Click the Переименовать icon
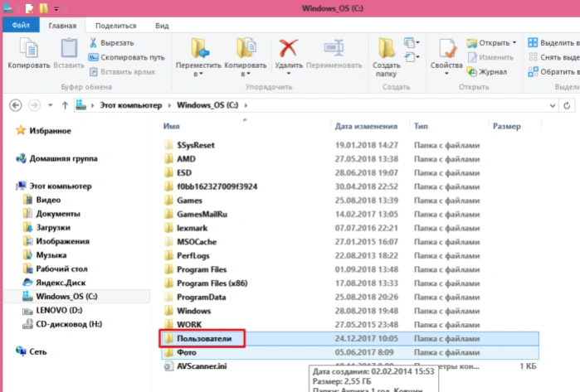Image resolution: width=580 pixels, height=392 pixels. (334, 48)
